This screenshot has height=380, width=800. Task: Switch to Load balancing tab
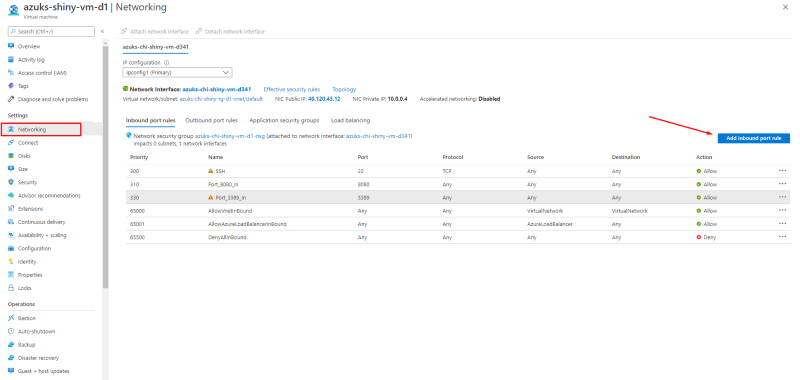tap(351, 120)
